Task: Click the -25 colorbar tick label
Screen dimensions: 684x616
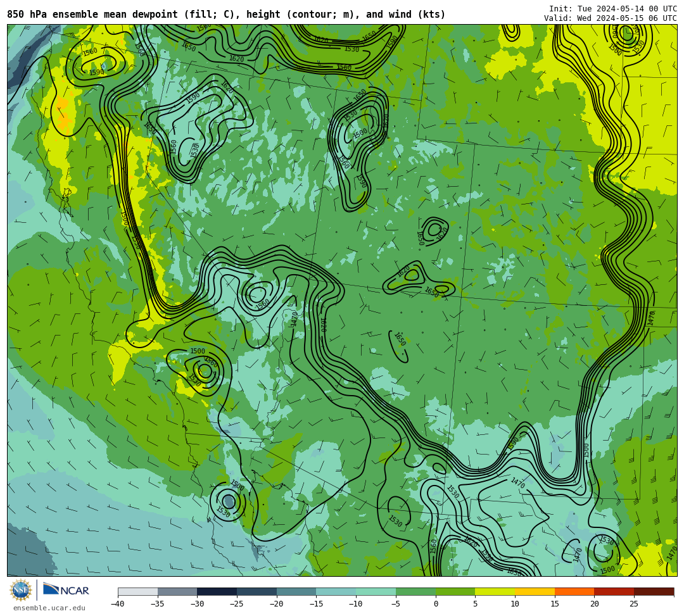Action: (x=237, y=604)
